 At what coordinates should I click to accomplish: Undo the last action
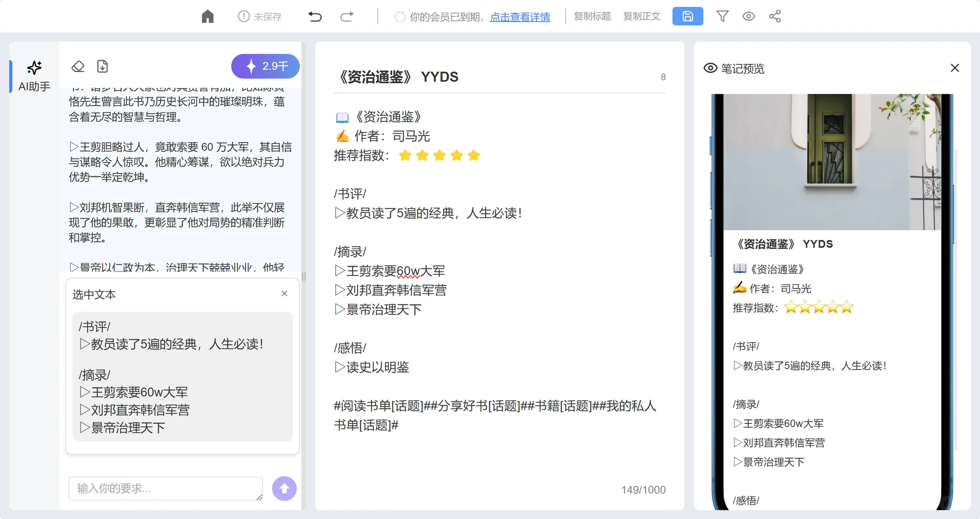[315, 16]
